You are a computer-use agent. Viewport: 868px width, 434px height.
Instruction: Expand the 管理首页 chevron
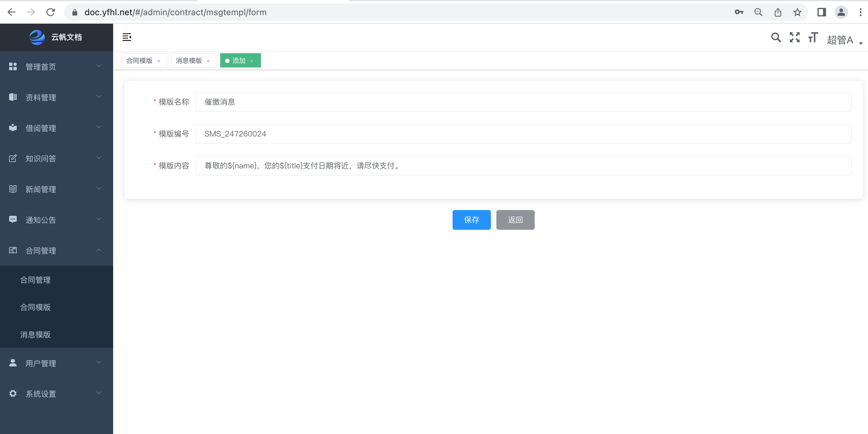[99, 66]
